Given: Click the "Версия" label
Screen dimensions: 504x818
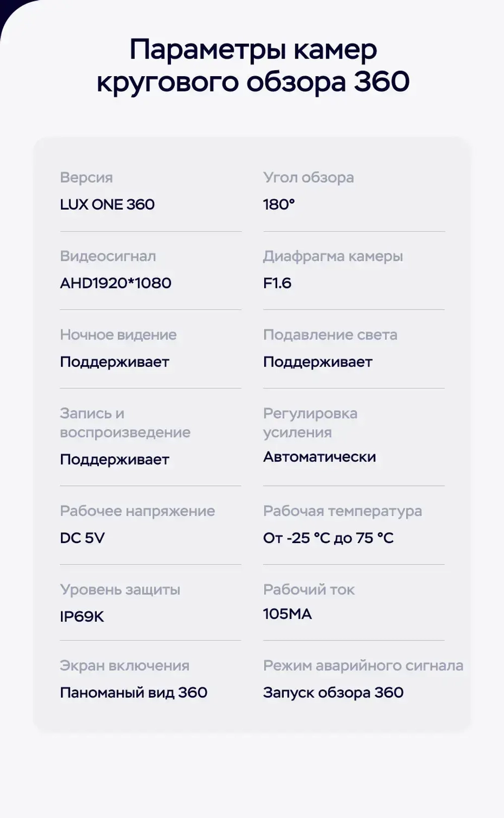Looking at the screenshot, I should (x=86, y=178).
